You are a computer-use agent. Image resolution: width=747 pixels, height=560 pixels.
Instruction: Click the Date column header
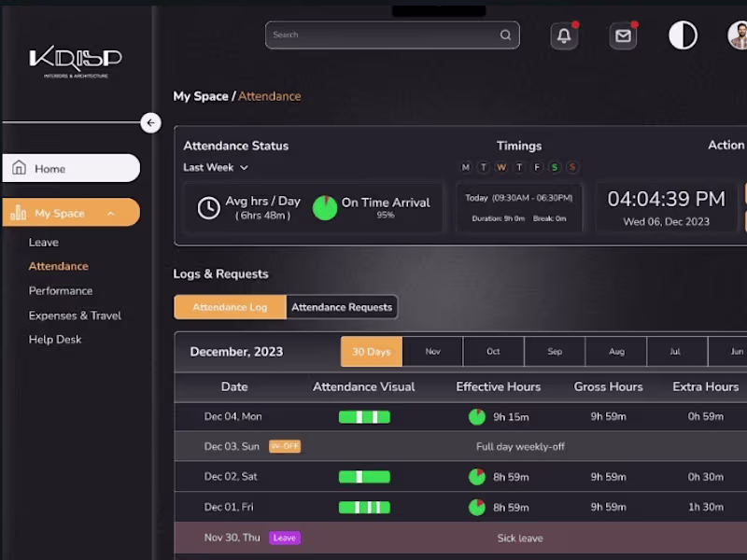pyautogui.click(x=234, y=386)
